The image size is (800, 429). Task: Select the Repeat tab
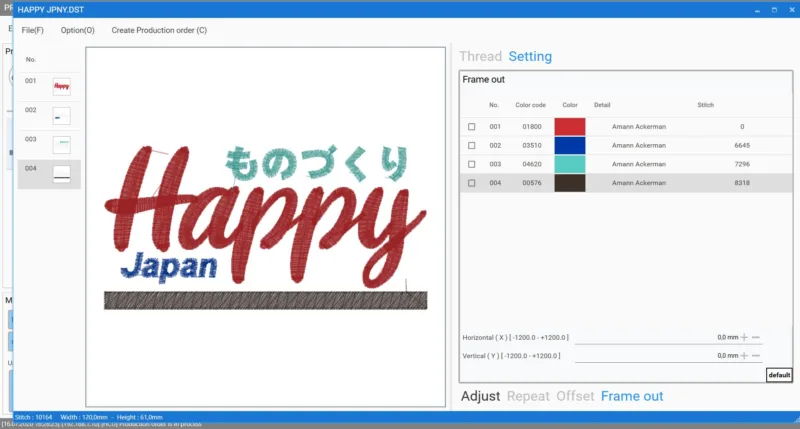point(528,396)
